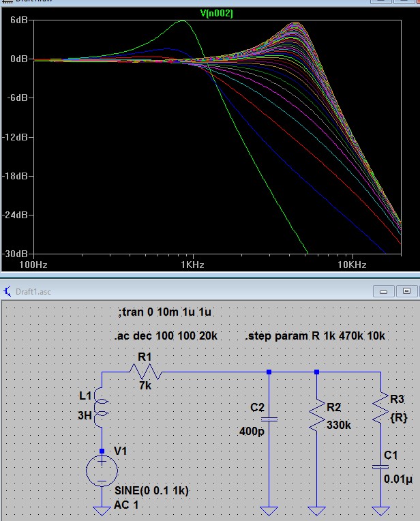Click the LTspice icon in Draft1.asc title bar
Screen dimensions: 420x521
click(x=7, y=291)
